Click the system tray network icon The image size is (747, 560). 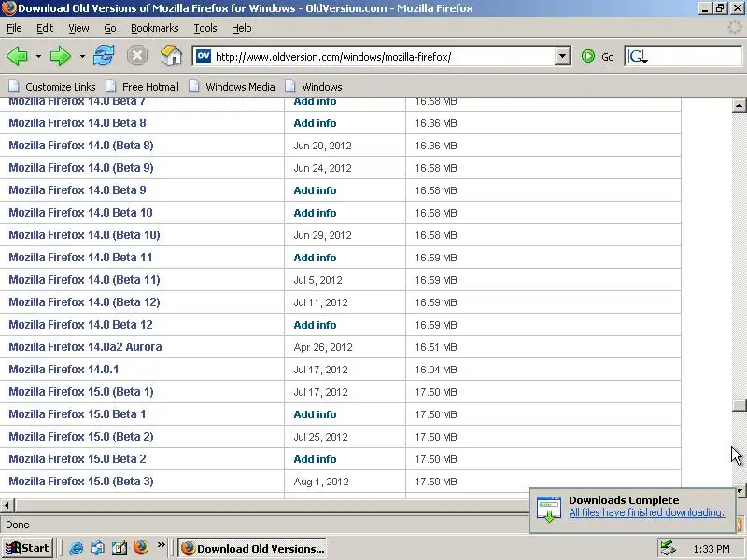(x=669, y=548)
